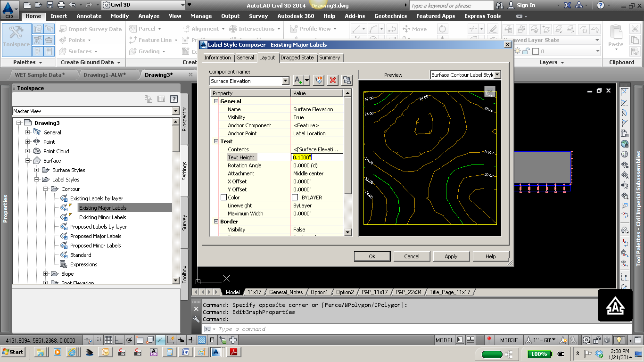
Task: Click the Existing Major Labels style icon
Action: coord(65,208)
